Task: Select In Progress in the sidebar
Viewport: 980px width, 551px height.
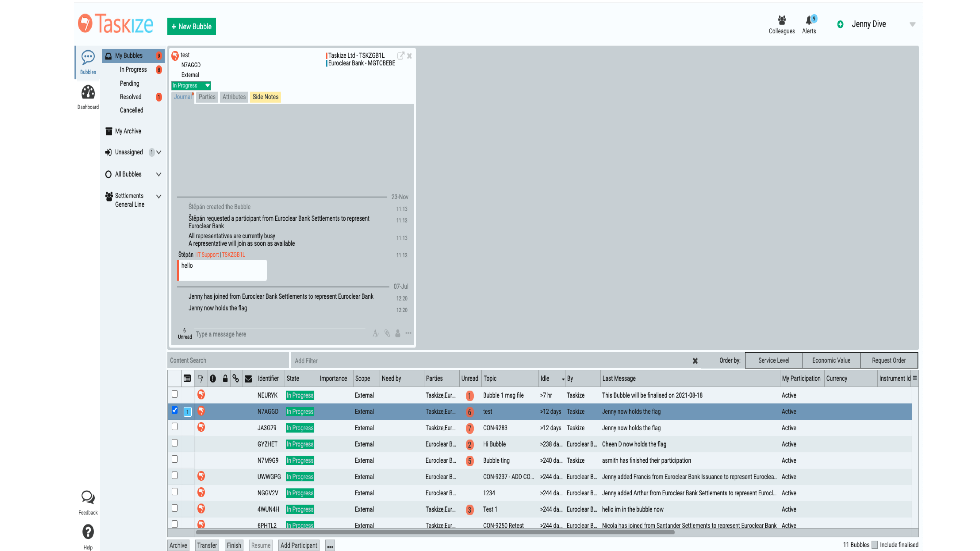Action: (133, 70)
